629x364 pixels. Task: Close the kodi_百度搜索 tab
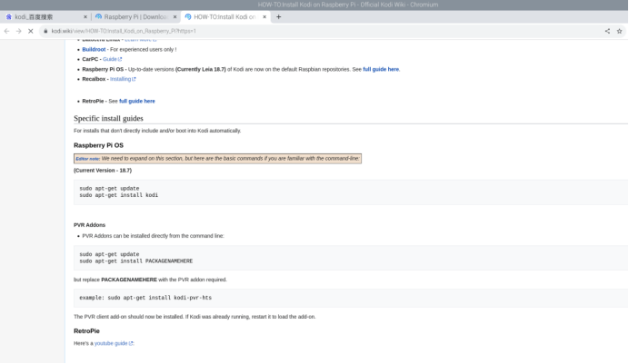(x=85, y=17)
